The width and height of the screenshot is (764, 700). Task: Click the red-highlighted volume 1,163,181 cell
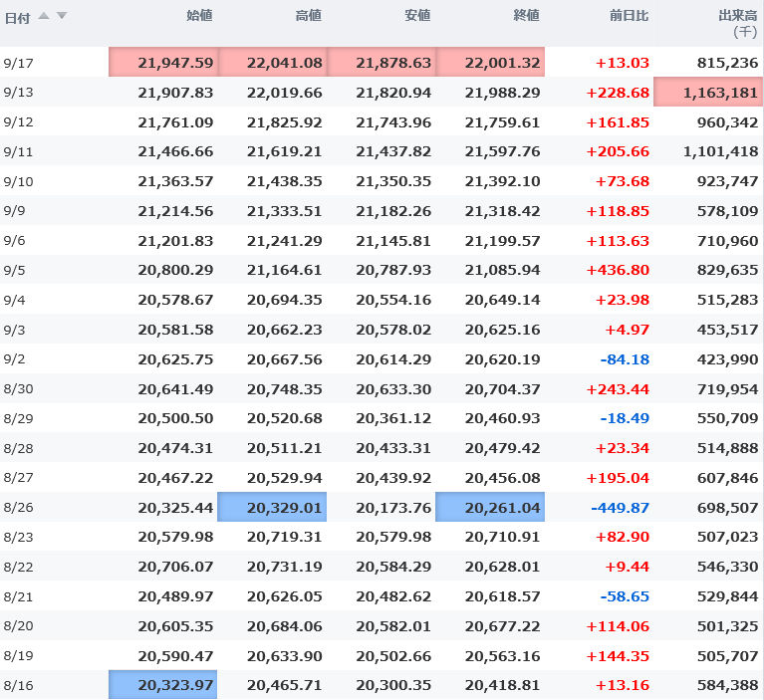coord(708,93)
